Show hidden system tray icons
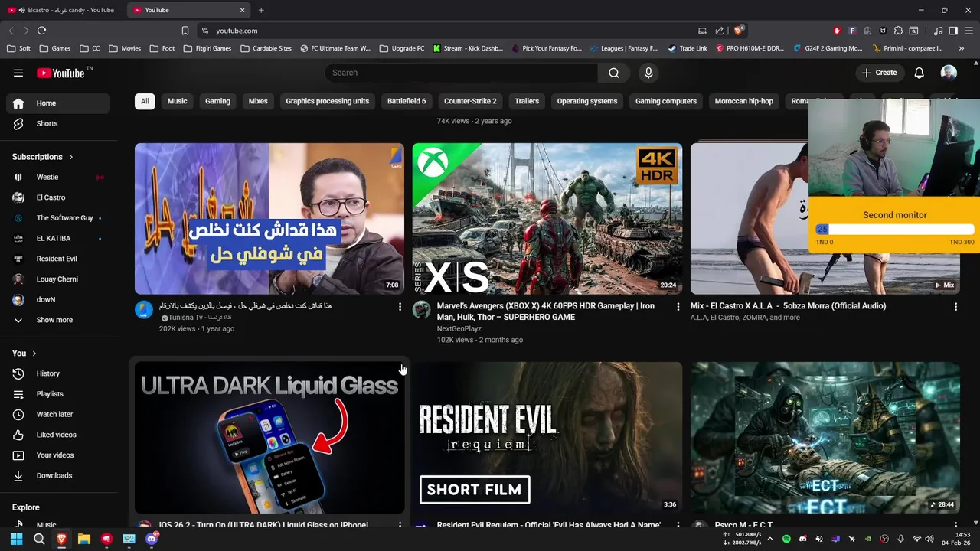This screenshot has width=980, height=551. point(770,539)
